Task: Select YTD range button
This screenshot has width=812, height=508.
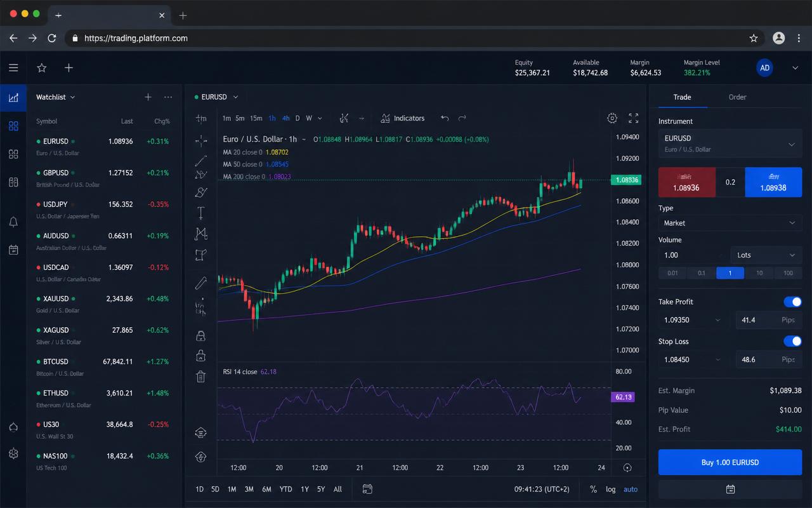Action: (285, 489)
